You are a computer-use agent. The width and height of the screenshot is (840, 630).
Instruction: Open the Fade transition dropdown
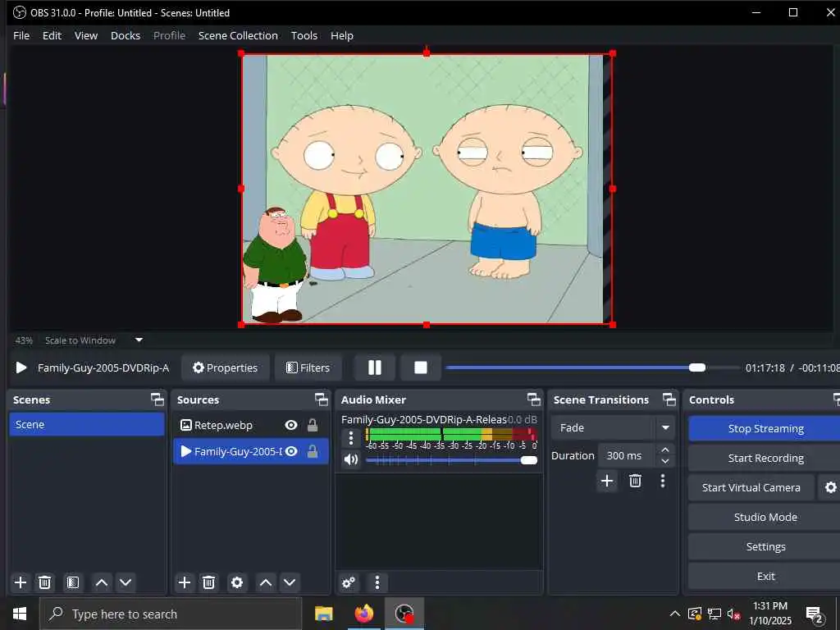[x=612, y=427]
